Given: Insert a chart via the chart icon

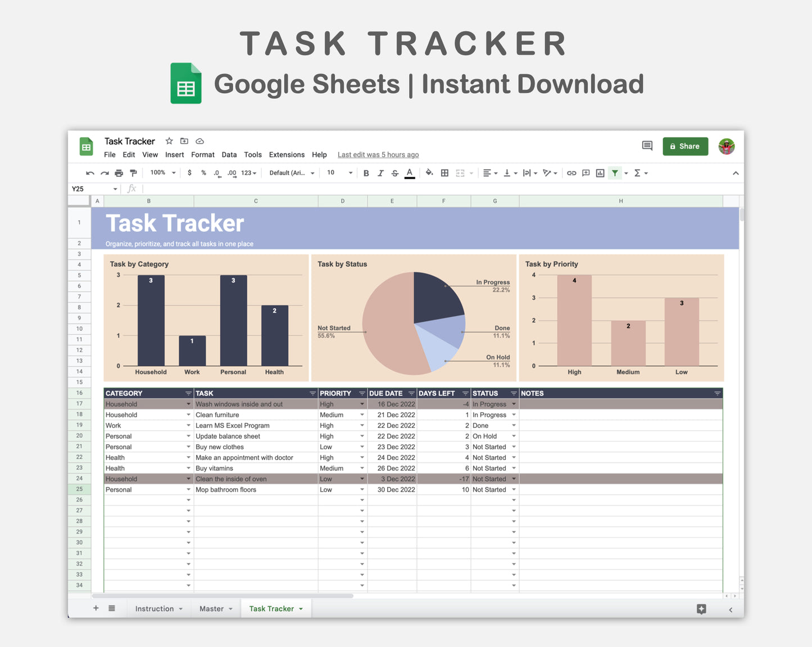Looking at the screenshot, I should (x=600, y=173).
